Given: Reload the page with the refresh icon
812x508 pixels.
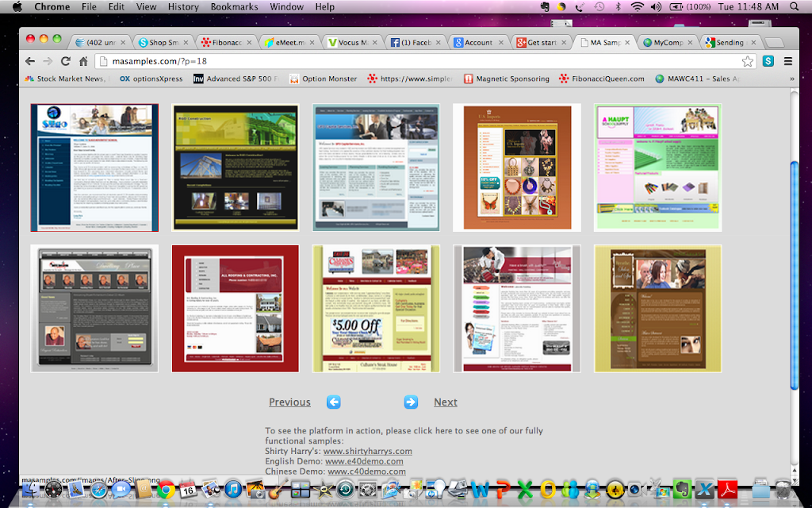Looking at the screenshot, I should [x=65, y=61].
